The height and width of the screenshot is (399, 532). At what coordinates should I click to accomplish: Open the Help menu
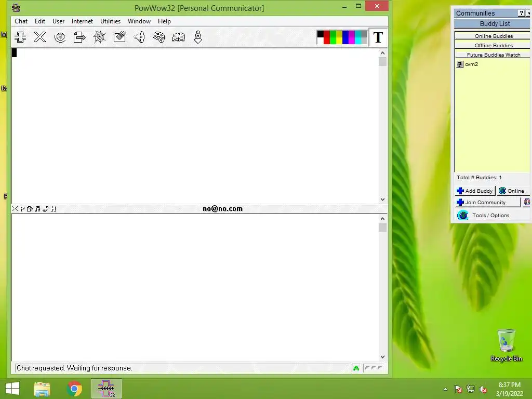point(164,21)
